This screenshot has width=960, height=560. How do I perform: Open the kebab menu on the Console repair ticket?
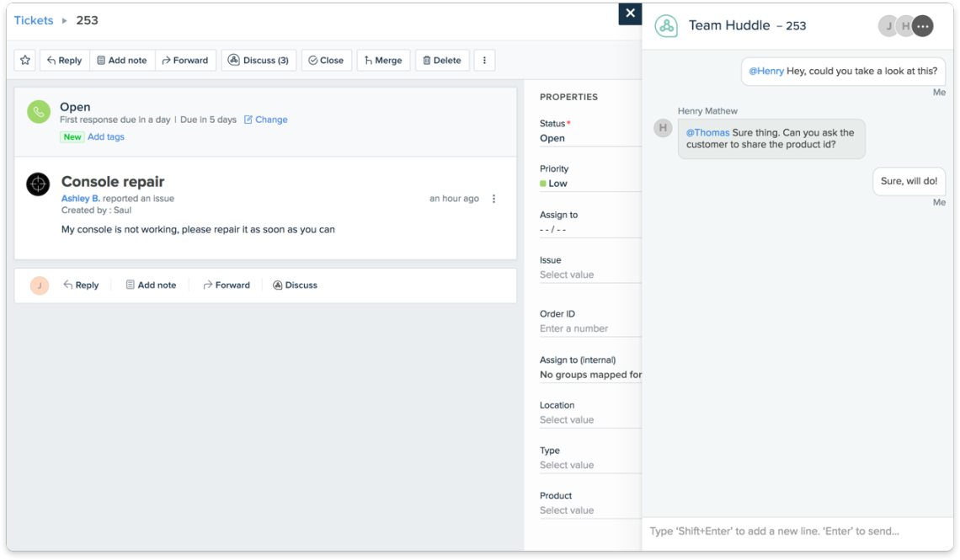pyautogui.click(x=494, y=198)
